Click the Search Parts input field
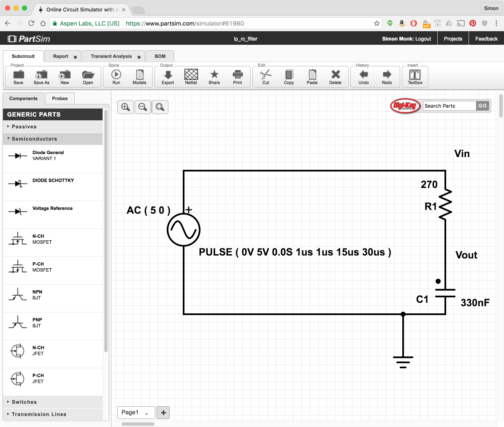504x427 pixels. [x=449, y=106]
